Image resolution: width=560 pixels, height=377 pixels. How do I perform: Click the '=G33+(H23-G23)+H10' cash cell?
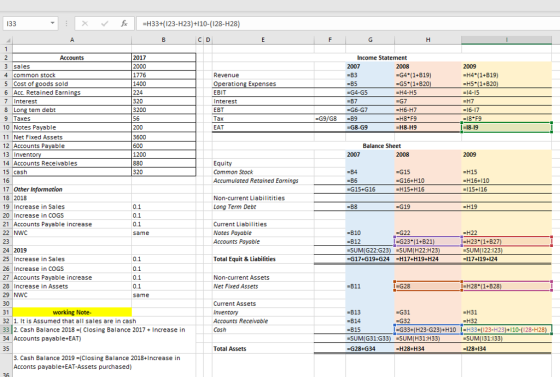(x=428, y=330)
